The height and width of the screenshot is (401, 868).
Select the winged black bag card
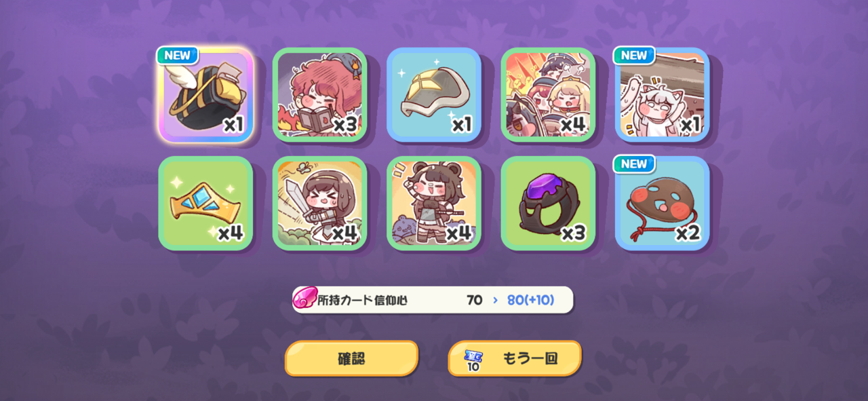pos(205,94)
